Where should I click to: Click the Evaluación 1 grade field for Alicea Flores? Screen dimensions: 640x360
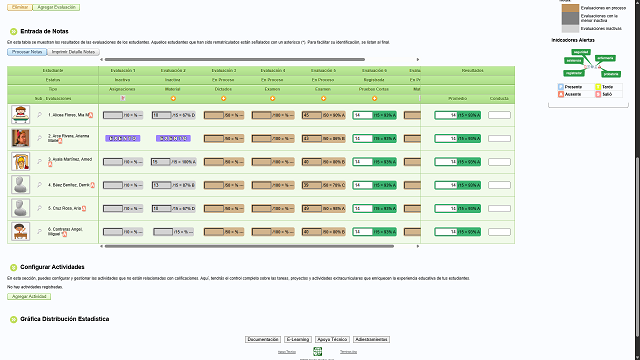tap(113, 116)
